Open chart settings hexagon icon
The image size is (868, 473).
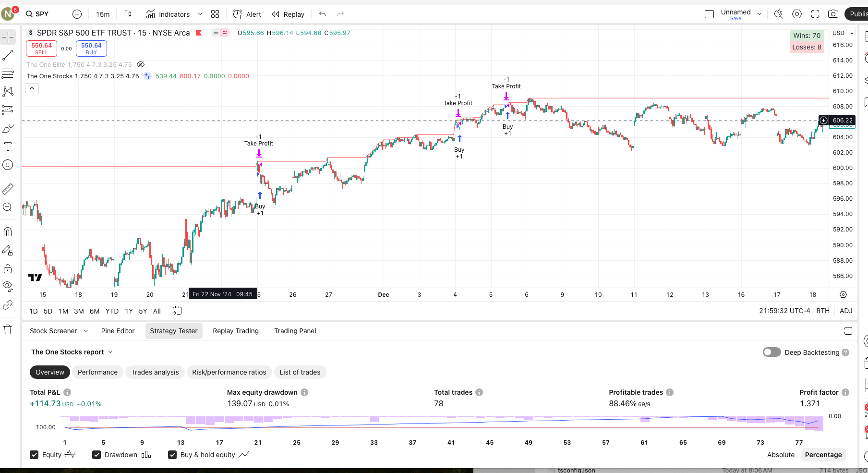pyautogui.click(x=797, y=14)
